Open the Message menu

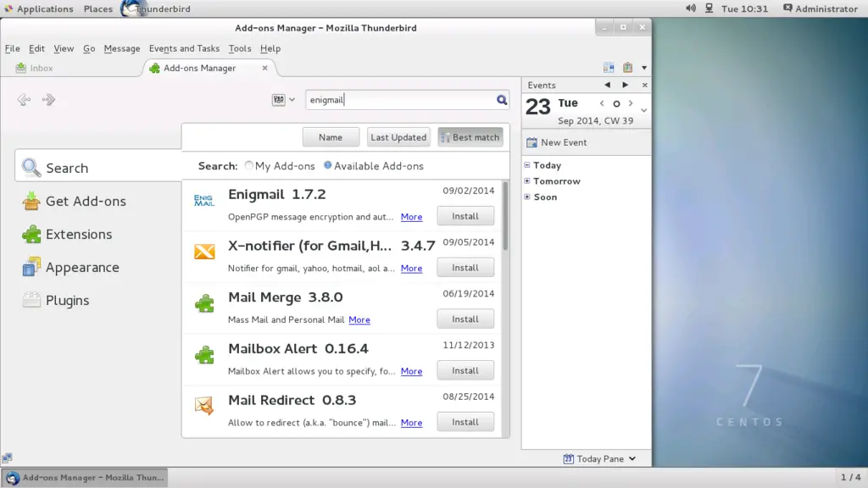122,48
